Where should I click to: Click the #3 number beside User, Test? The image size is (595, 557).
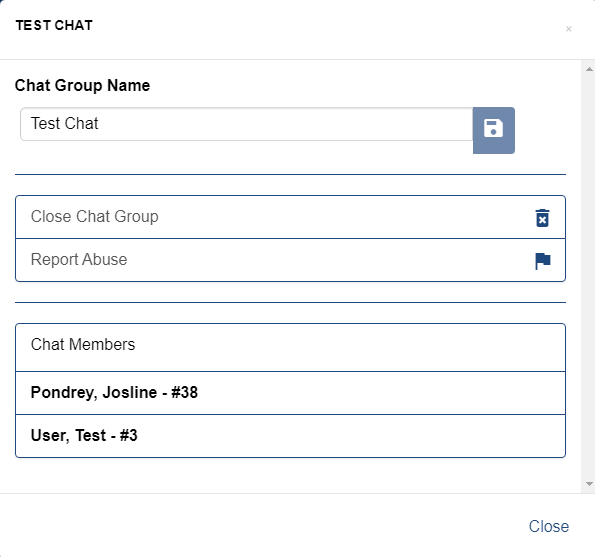tap(129, 435)
